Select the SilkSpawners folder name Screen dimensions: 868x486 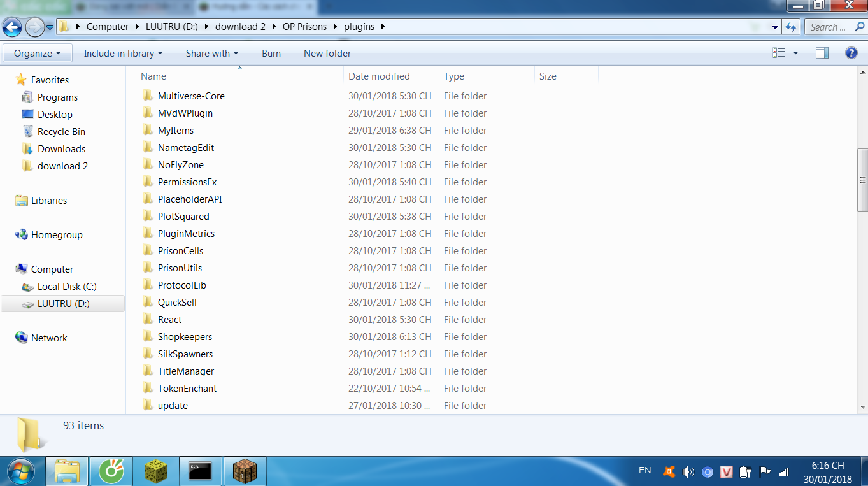(185, 354)
